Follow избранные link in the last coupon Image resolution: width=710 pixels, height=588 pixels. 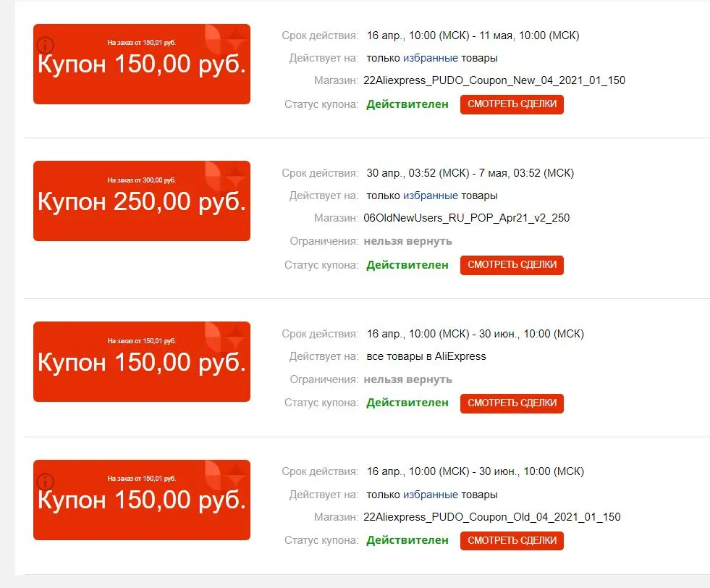point(430,495)
